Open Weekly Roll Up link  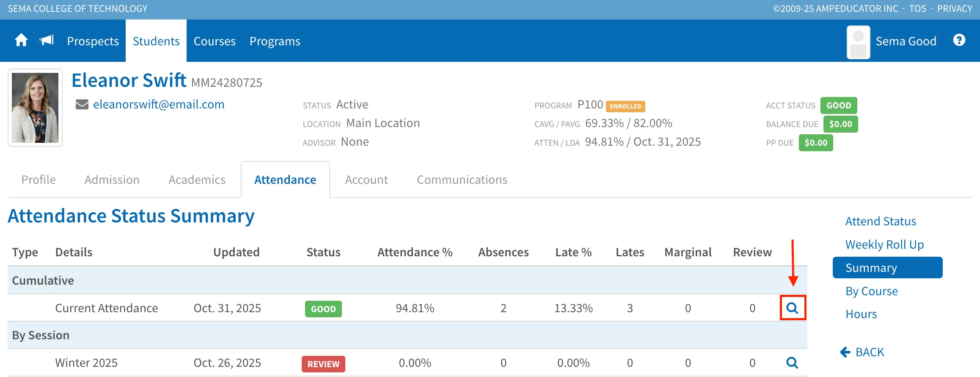coord(885,244)
